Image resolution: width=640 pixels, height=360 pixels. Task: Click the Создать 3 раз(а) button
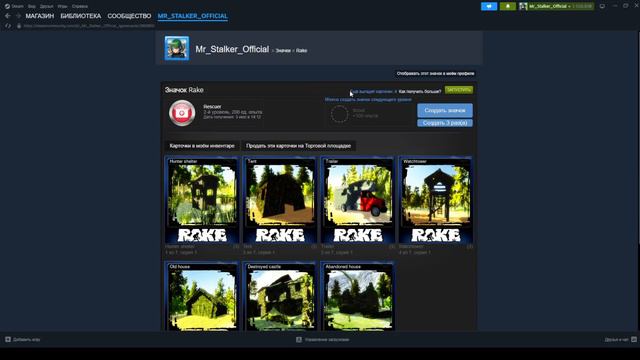tap(445, 123)
